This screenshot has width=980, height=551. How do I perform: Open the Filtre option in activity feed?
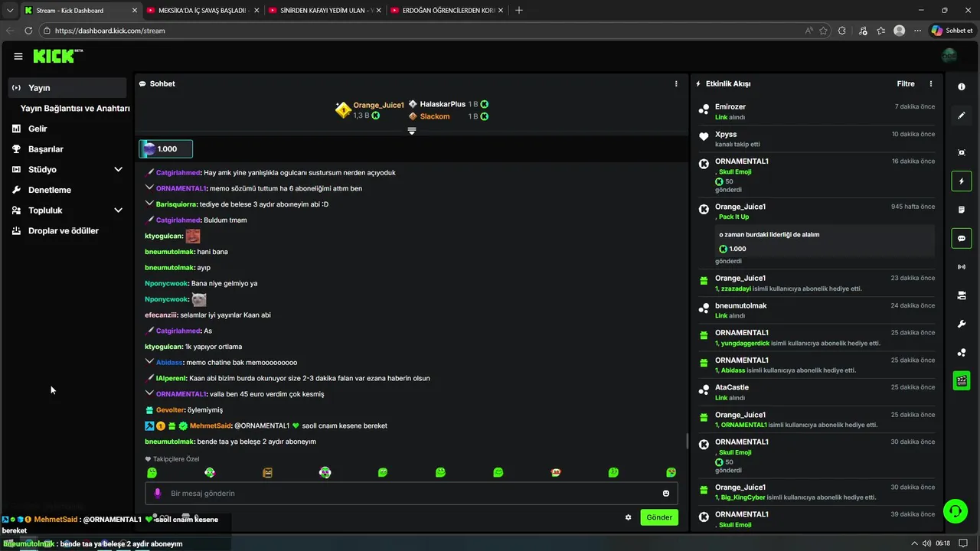[906, 83]
